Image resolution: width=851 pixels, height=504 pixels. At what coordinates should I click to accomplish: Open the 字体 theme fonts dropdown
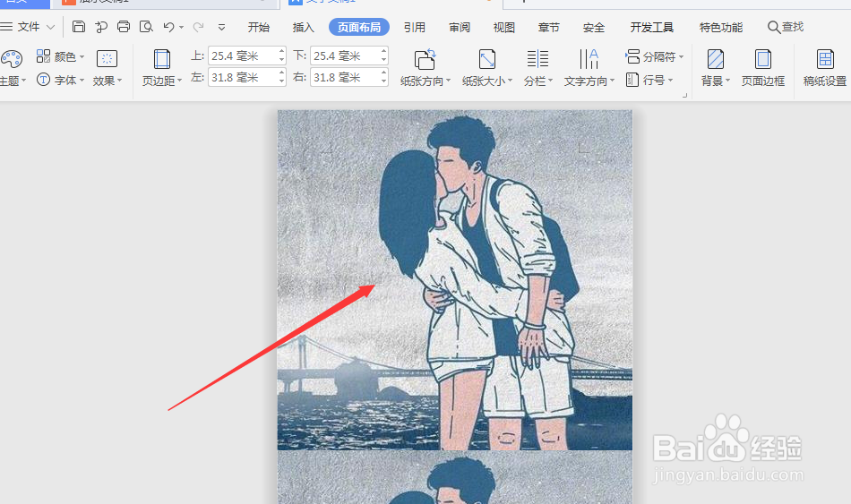[x=60, y=81]
